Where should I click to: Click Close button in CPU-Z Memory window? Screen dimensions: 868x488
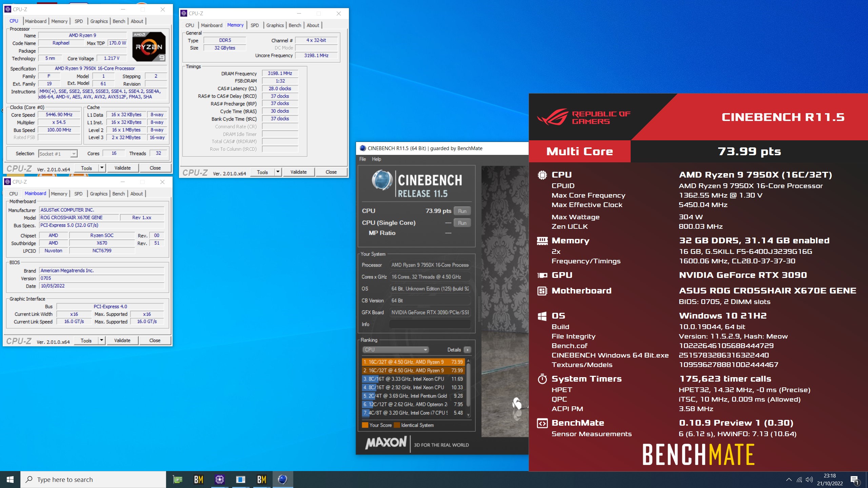point(331,172)
